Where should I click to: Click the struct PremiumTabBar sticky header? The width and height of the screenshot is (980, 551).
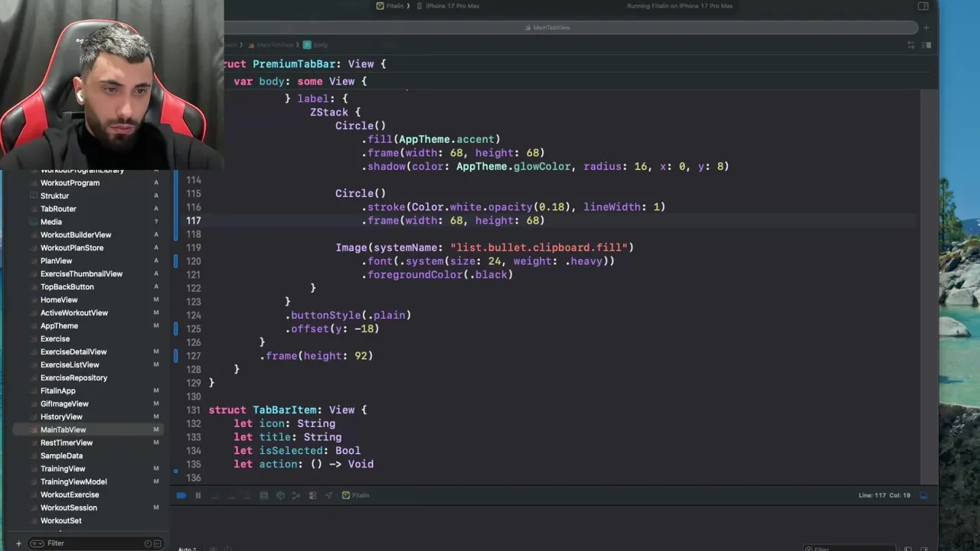tap(304, 64)
